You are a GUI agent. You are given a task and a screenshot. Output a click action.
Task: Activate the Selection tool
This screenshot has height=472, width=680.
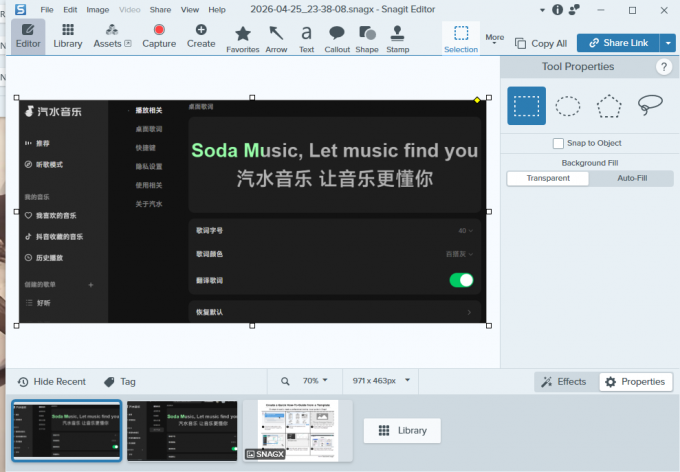(461, 39)
